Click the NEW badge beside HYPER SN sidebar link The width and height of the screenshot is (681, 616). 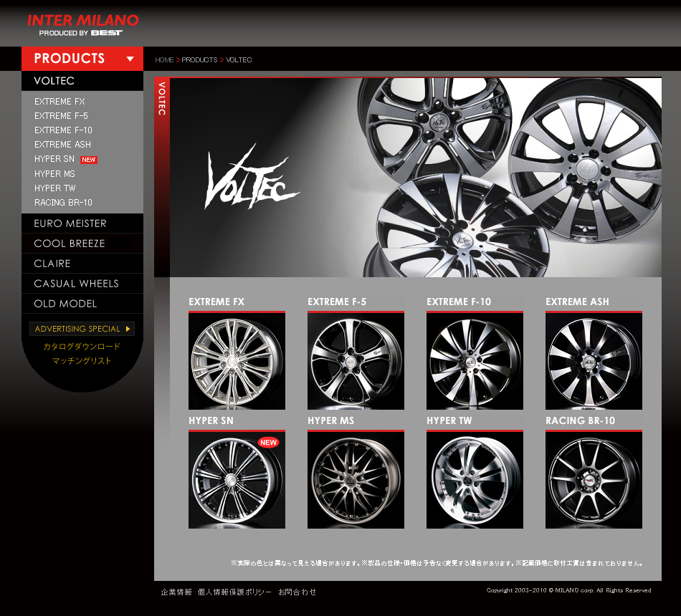pyautogui.click(x=89, y=160)
